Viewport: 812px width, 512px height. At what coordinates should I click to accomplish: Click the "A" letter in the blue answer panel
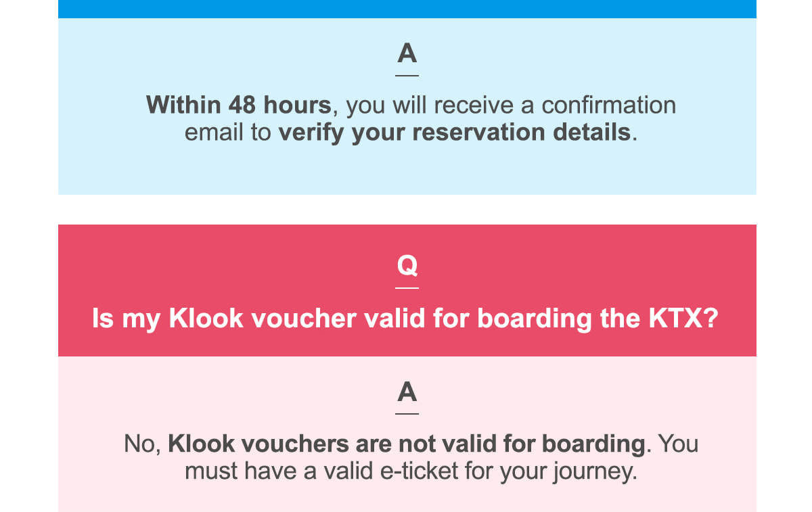tap(407, 54)
